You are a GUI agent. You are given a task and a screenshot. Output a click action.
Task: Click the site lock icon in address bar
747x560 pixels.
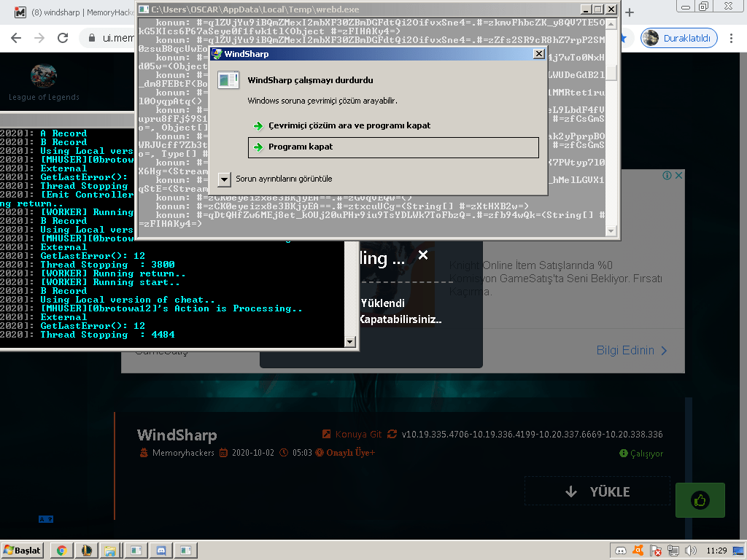pos(92,38)
